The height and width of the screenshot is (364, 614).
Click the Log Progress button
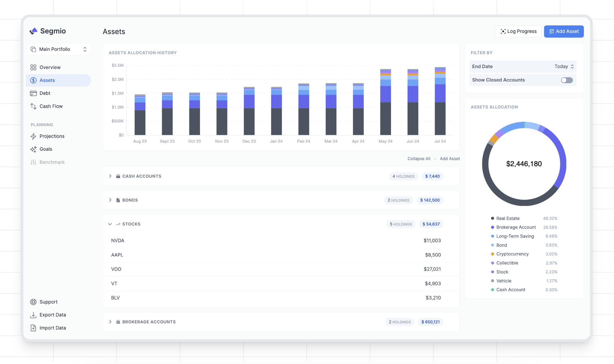(518, 31)
